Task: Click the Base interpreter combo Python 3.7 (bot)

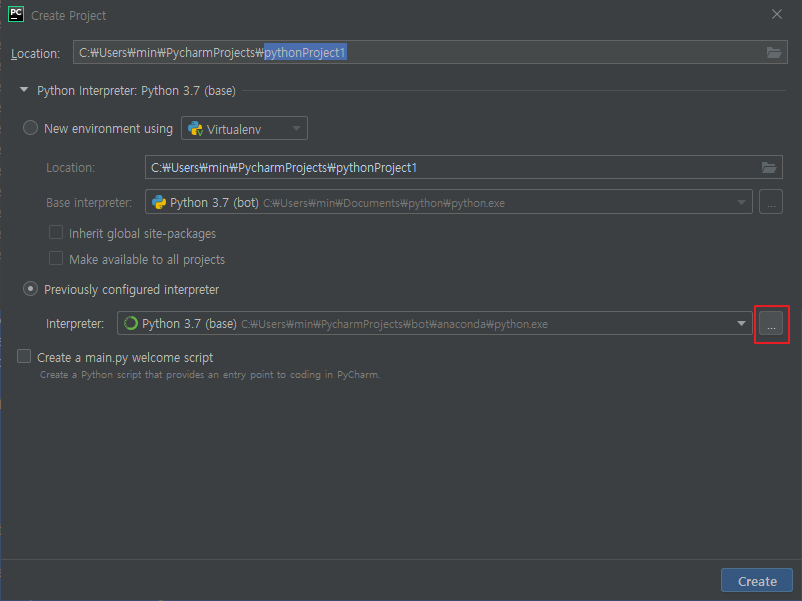Action: [x=449, y=202]
